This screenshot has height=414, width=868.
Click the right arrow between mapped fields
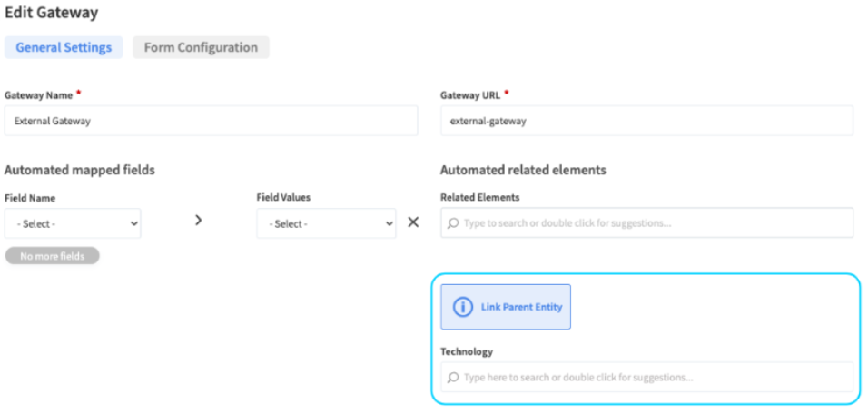tap(198, 221)
